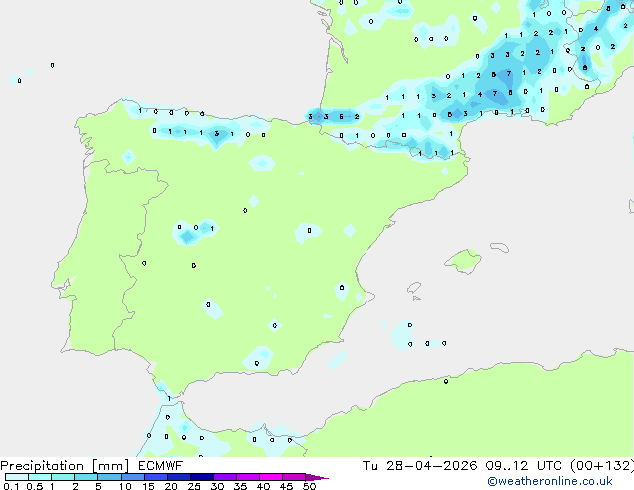Screen dimensions: 634x490
Task: Pick the 35–40 mm purple legend swatch
Action: tap(248, 477)
